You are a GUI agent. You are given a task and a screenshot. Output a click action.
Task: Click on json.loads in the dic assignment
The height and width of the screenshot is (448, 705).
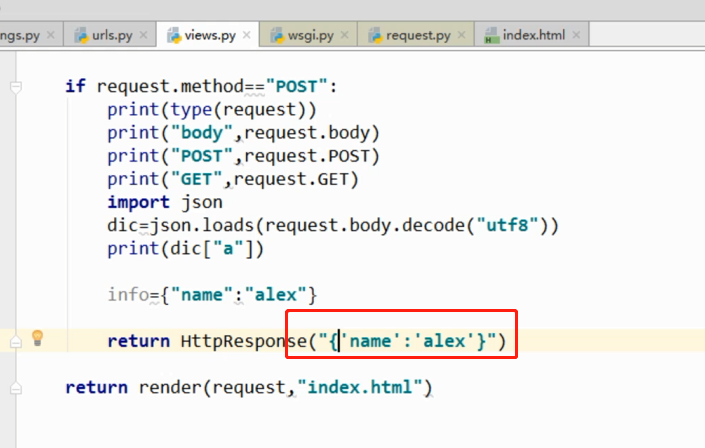click(202, 225)
